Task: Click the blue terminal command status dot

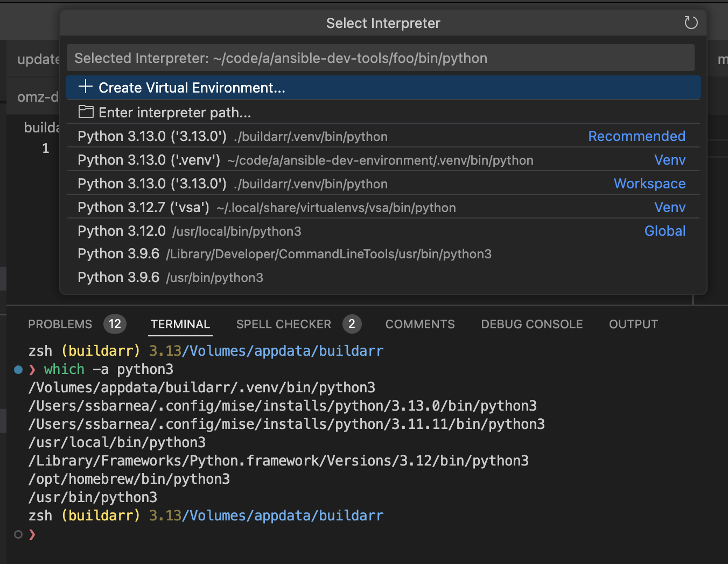Action: pyautogui.click(x=18, y=370)
